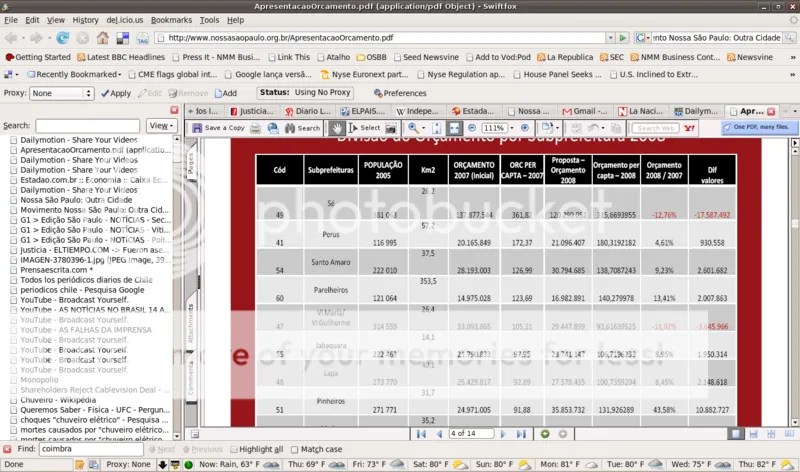The image size is (800, 472).
Task: Switch to the Diario L... tab
Action: (x=308, y=111)
